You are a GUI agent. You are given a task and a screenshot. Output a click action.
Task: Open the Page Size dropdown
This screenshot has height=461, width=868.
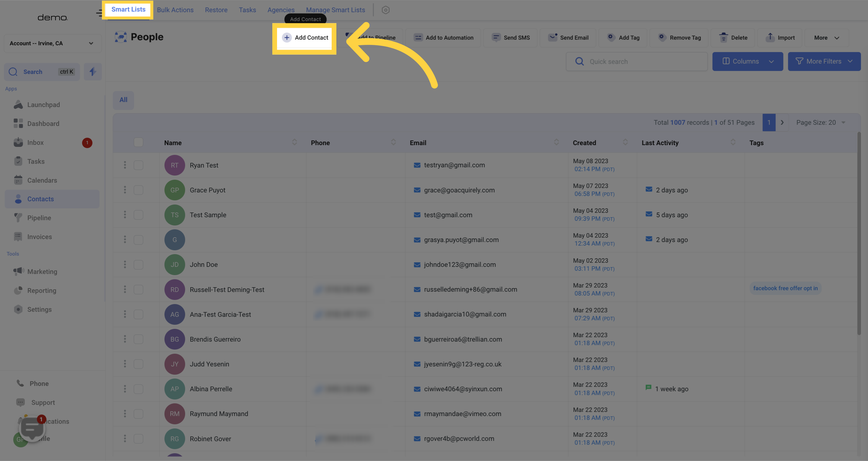click(820, 122)
